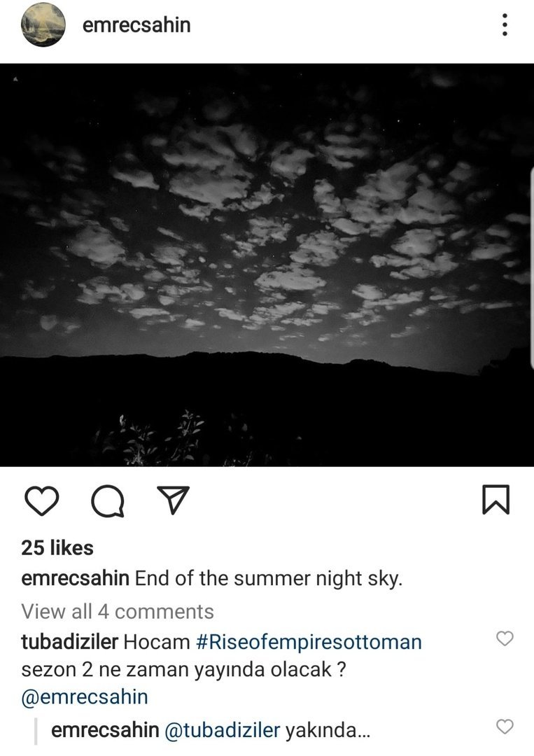Open the emrecsahin username in the post header
The height and width of the screenshot is (756, 534).
(136, 25)
